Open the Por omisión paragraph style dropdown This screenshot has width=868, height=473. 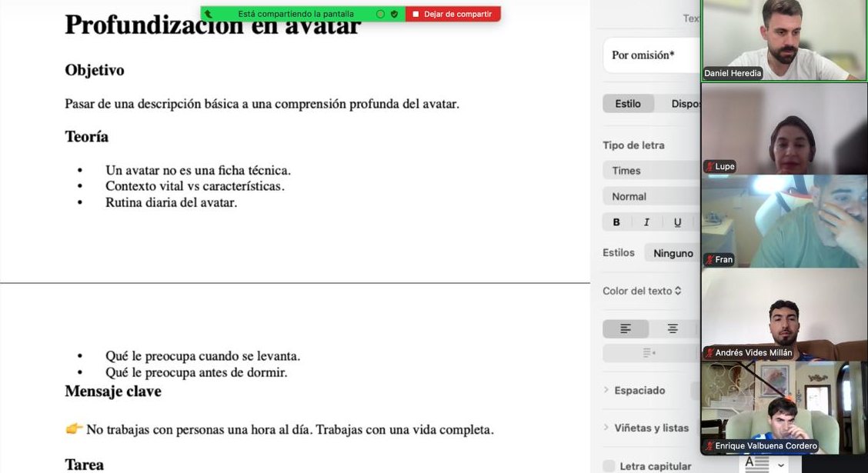652,55
